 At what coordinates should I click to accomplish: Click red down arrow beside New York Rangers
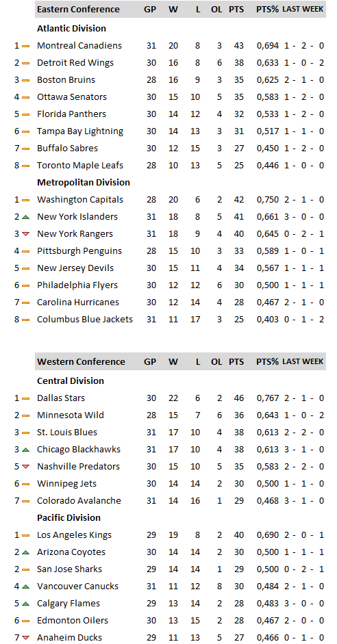point(25,234)
